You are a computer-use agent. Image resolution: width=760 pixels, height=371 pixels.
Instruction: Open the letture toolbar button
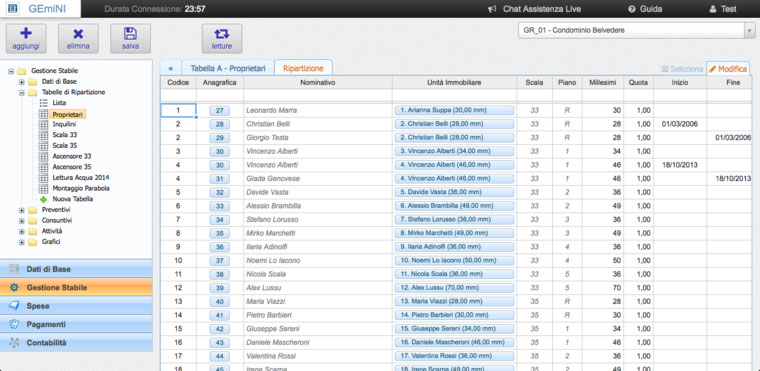[222, 38]
